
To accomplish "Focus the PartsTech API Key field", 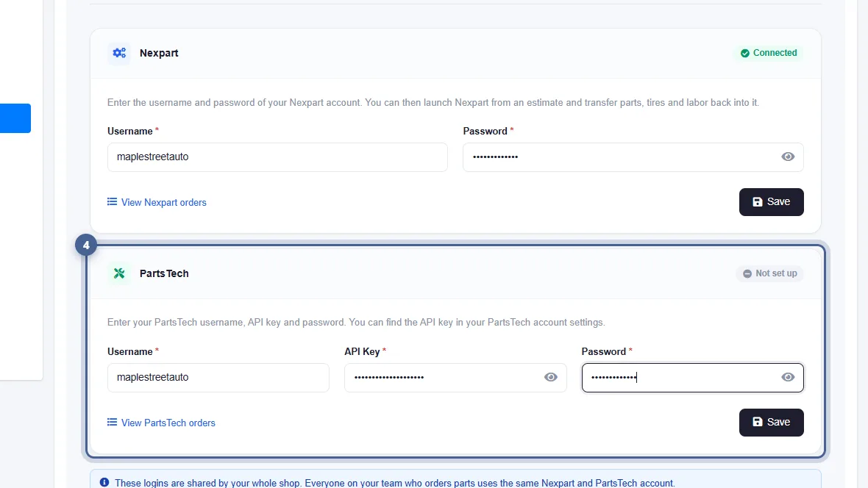I will coord(455,377).
